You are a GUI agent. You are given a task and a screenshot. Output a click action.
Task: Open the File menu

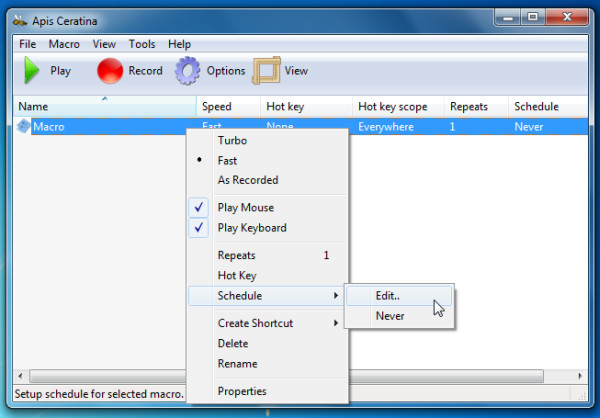(x=28, y=44)
